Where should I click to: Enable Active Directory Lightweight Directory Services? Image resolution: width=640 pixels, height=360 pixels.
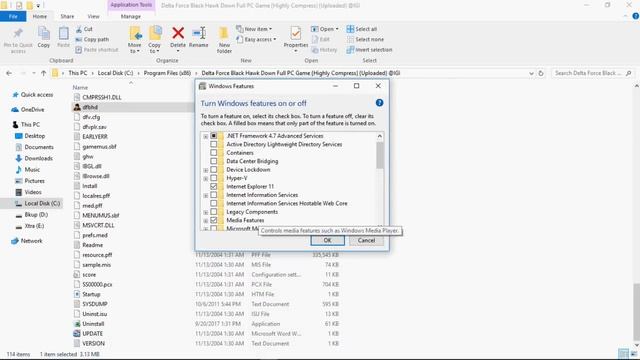coord(213,144)
